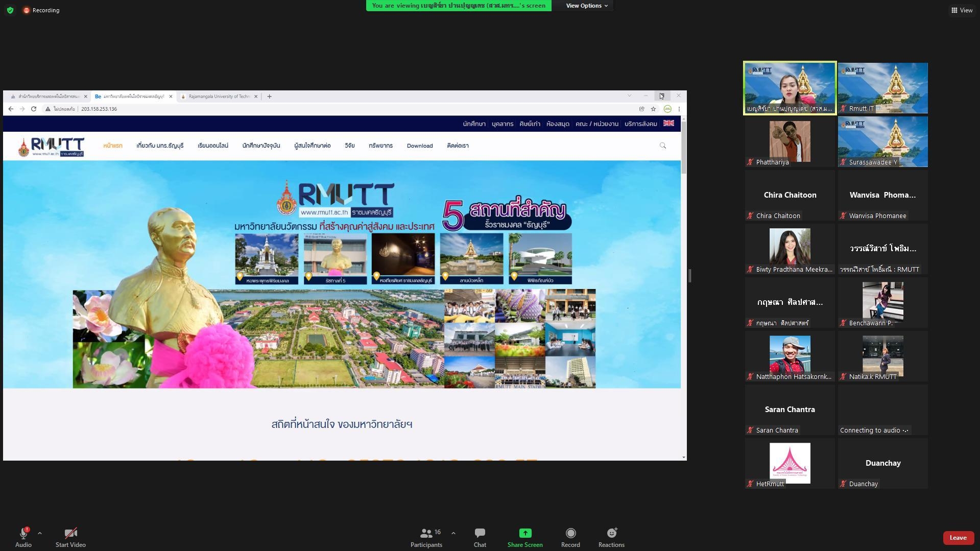Reload the page in the browser
Image resolution: width=980 pixels, height=551 pixels.
(x=34, y=109)
